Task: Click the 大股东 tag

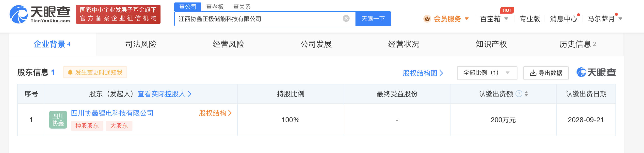Action: click(119, 126)
